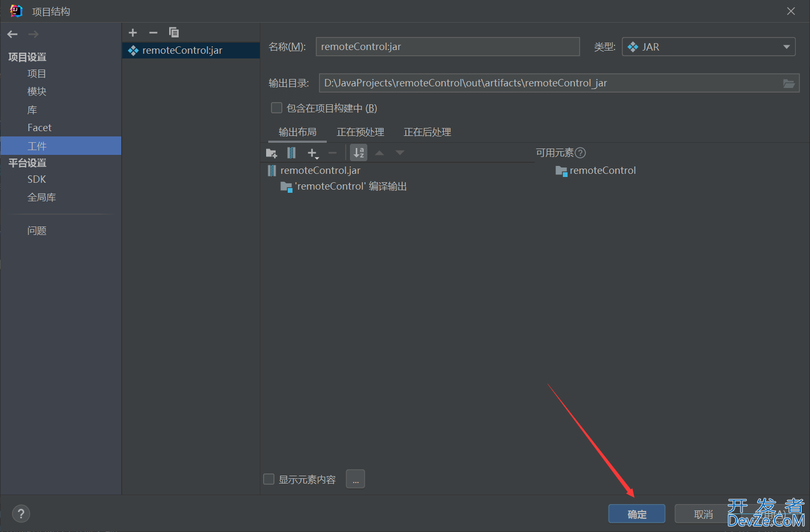Add a new artifact with plus icon
The height and width of the screenshot is (532, 810).
133,33
